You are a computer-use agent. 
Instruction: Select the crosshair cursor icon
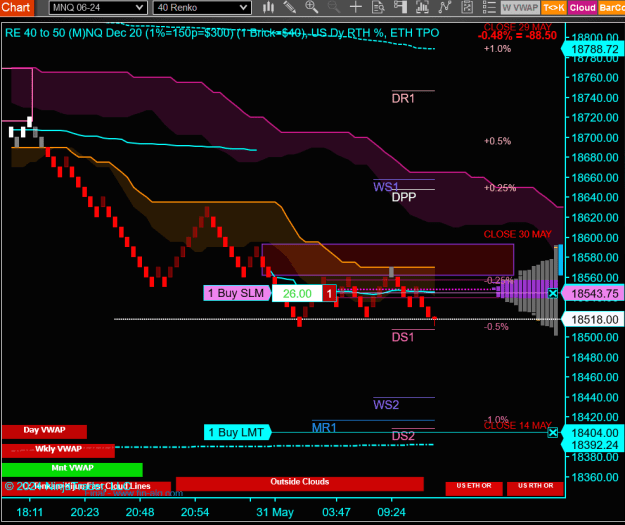pyautogui.click(x=355, y=7)
